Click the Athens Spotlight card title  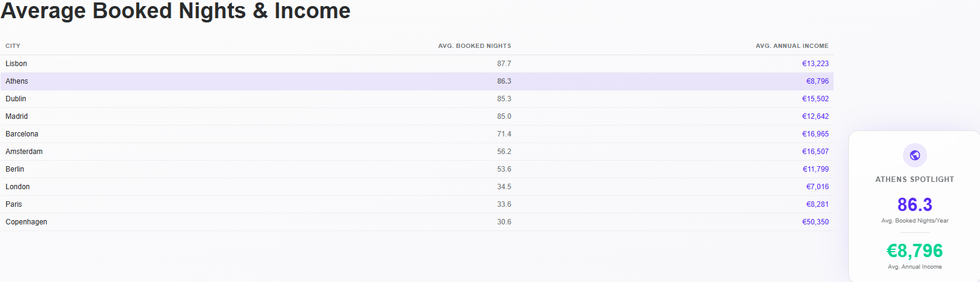pos(914,180)
